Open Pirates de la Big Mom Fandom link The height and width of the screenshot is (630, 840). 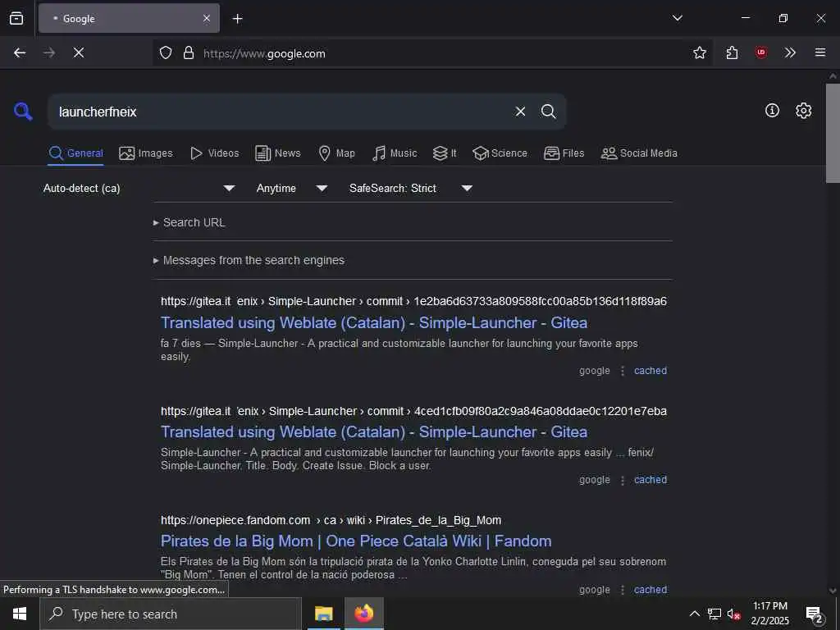point(356,541)
